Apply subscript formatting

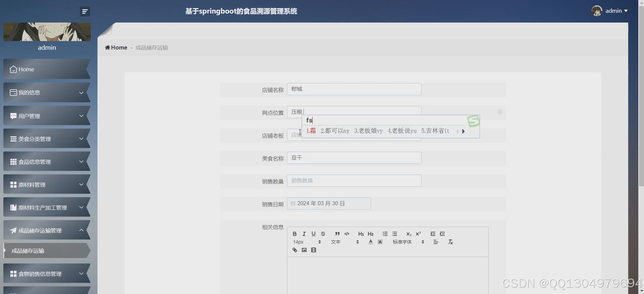(409, 234)
